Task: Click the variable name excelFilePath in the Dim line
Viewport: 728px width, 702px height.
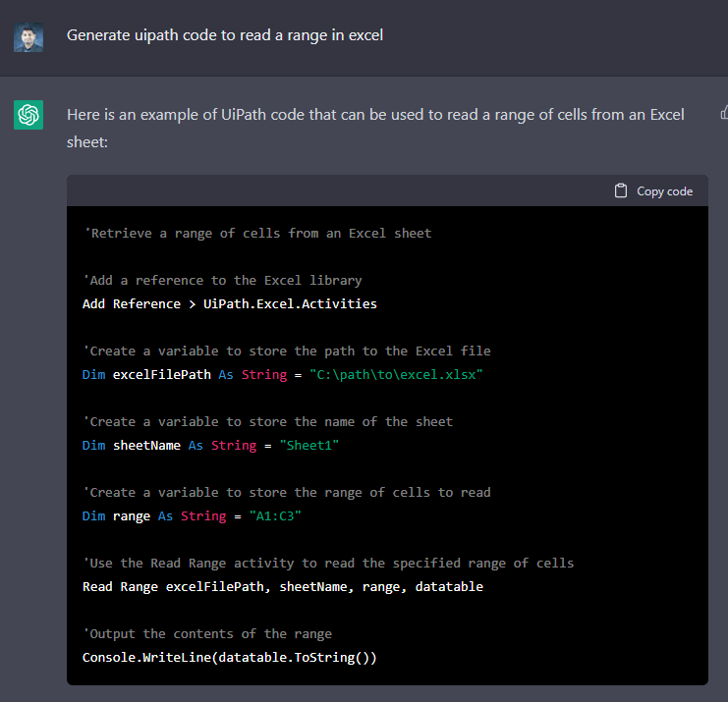Action: [162, 375]
